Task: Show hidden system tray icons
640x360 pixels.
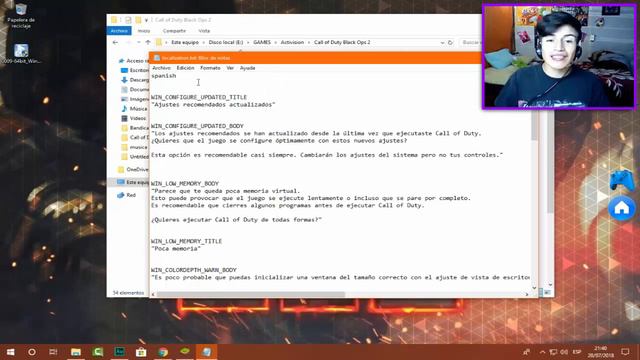Action: 542,352
